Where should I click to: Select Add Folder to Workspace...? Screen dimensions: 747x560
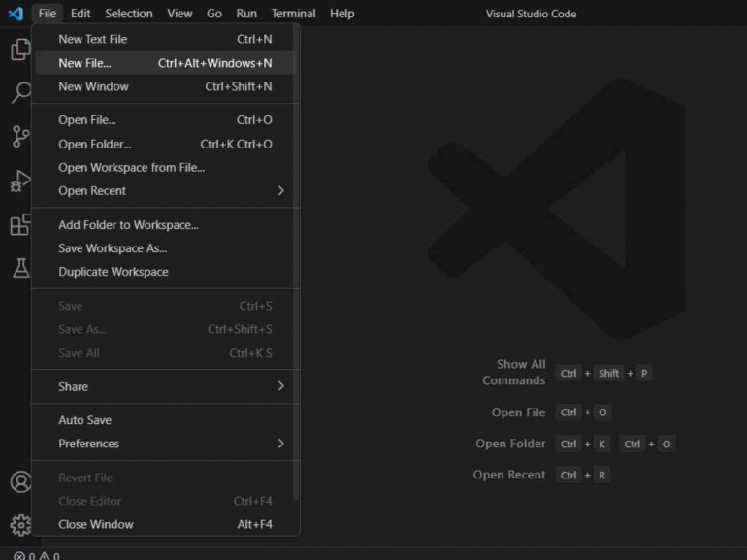(165, 225)
